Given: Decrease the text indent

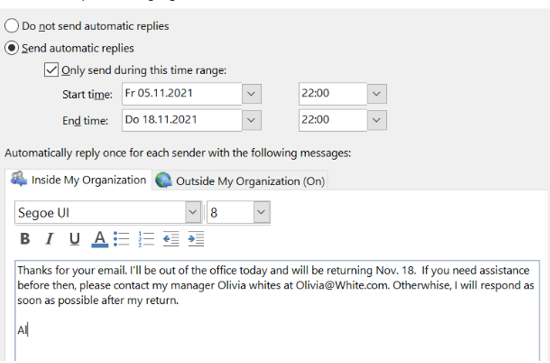Looking at the screenshot, I should tap(171, 239).
